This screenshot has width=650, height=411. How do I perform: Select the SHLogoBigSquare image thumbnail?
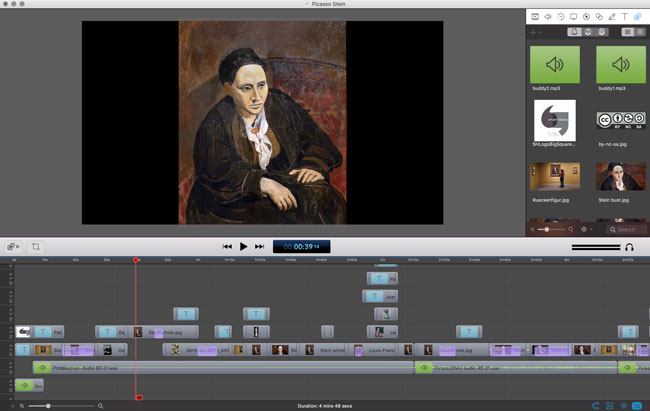point(555,120)
